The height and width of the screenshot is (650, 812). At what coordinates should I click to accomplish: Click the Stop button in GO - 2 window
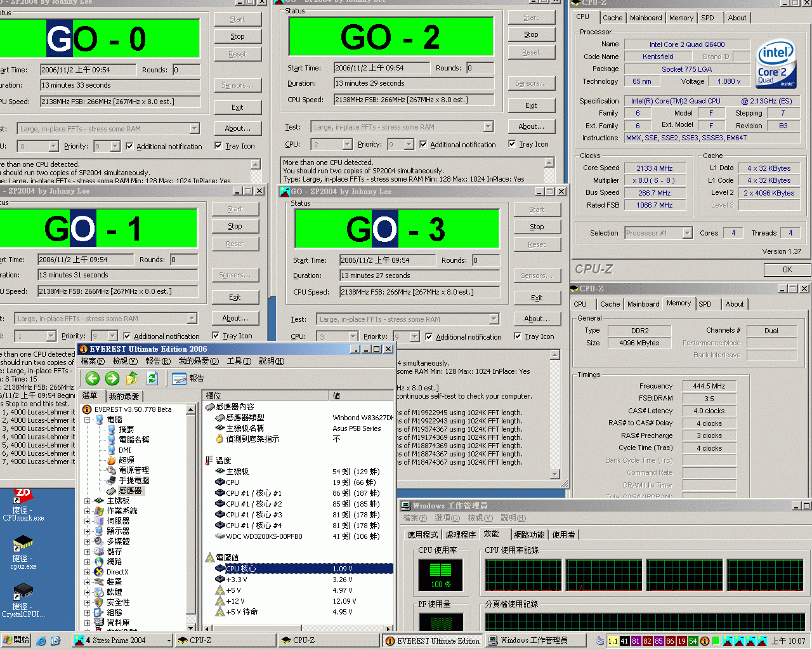pos(532,35)
